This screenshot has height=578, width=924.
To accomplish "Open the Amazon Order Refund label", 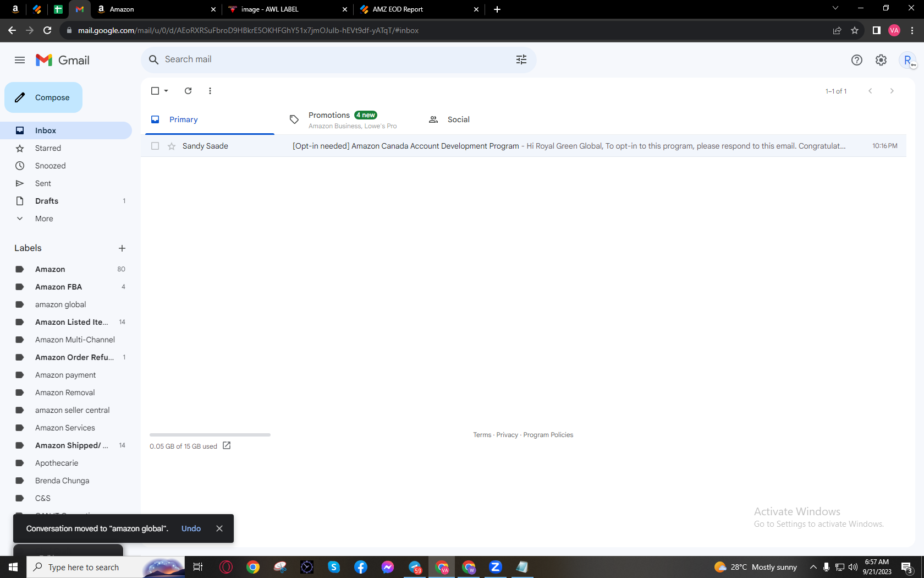I will point(66,357).
